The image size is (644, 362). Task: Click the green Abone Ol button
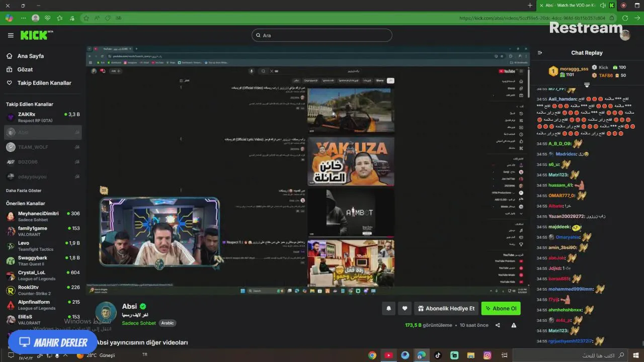pos(501,309)
